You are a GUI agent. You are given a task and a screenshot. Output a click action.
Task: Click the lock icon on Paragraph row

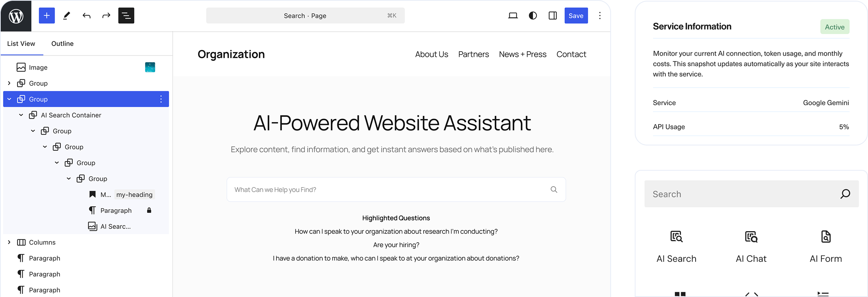point(149,211)
